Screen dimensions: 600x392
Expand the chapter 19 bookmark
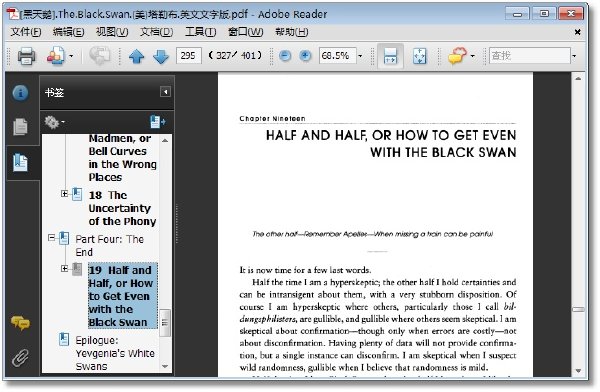(64, 269)
